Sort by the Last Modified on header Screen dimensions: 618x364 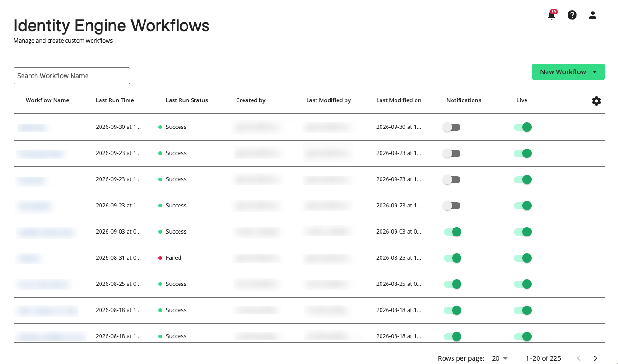click(x=399, y=100)
